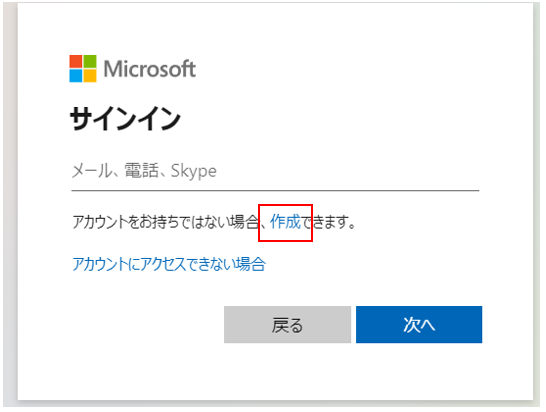The height and width of the screenshot is (412, 546).
Task: Click the red highlight box around 作成
Action: click(285, 223)
